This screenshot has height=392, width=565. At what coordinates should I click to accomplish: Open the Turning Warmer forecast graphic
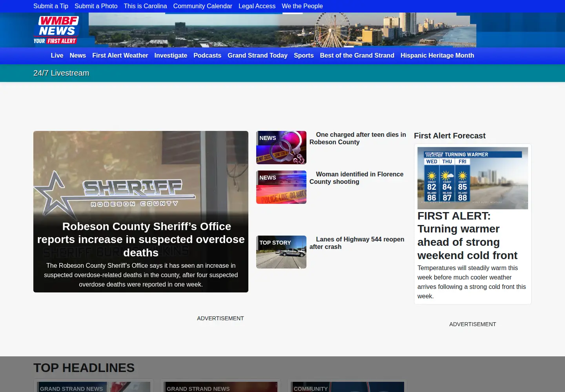click(x=473, y=178)
